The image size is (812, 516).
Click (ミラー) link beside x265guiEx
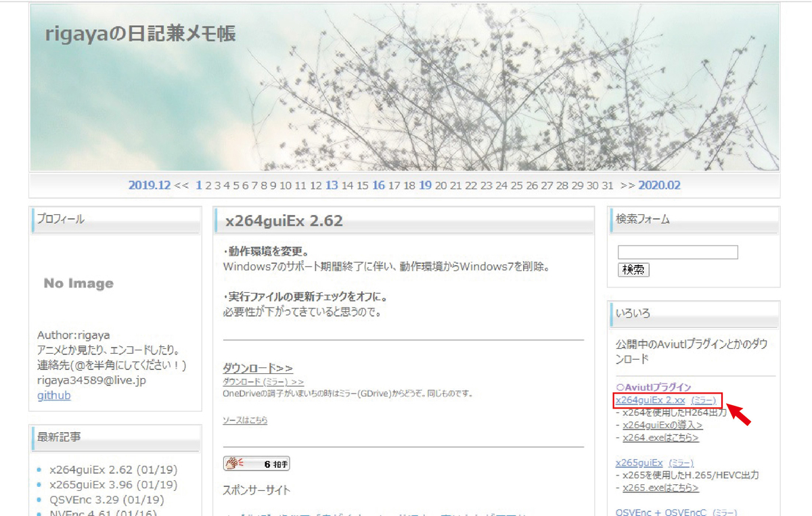tap(681, 463)
